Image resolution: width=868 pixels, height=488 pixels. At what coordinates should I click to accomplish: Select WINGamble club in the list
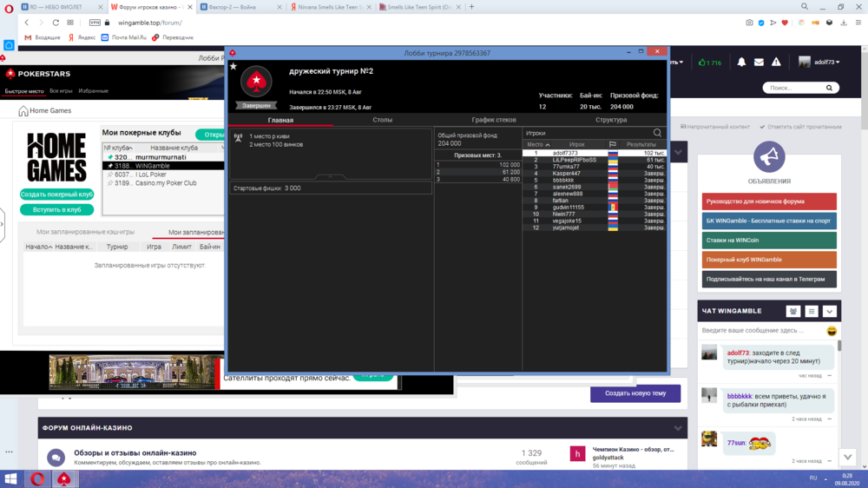152,166
